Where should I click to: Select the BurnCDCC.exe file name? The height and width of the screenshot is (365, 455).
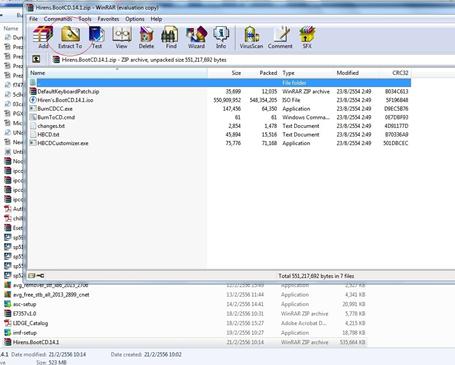[55, 109]
